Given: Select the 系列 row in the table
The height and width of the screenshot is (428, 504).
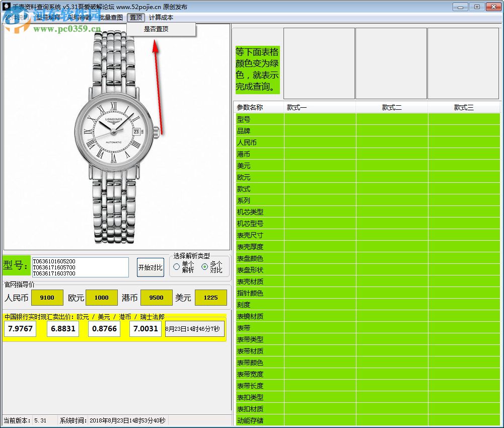Looking at the screenshot, I should point(368,200).
